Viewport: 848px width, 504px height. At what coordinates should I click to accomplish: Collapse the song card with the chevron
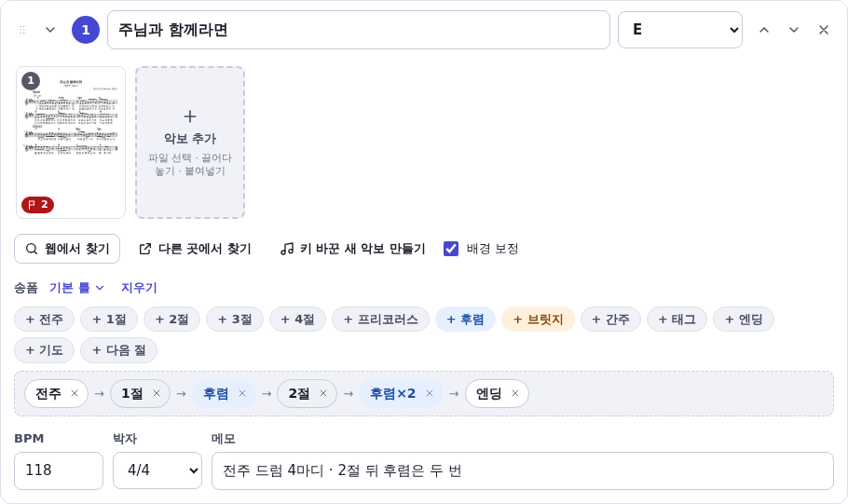(50, 30)
